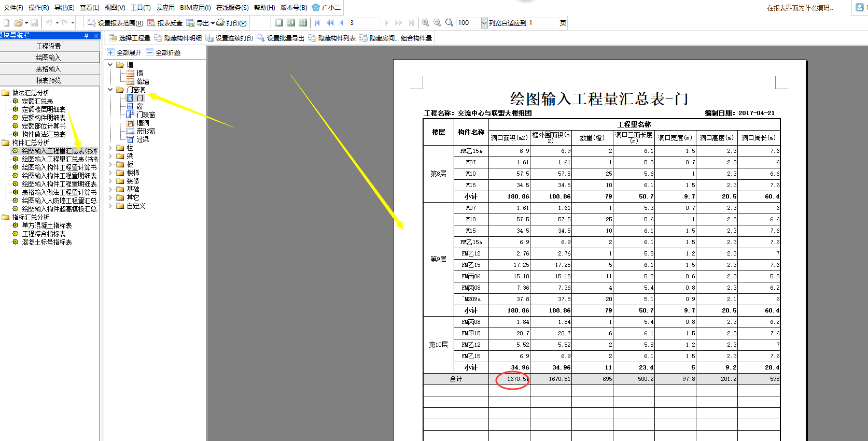Click the plain magnifier zoom icon
This screenshot has height=441, width=868.
click(x=449, y=23)
